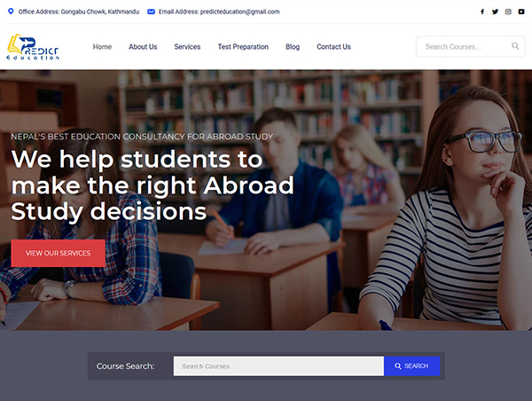This screenshot has width=532, height=401.
Task: Open the YouTube social icon
Action: coord(521,12)
